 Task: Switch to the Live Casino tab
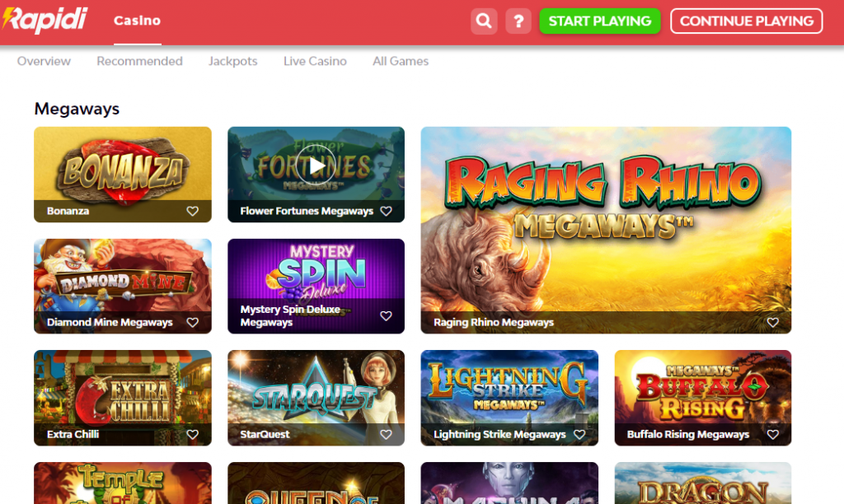(x=315, y=61)
